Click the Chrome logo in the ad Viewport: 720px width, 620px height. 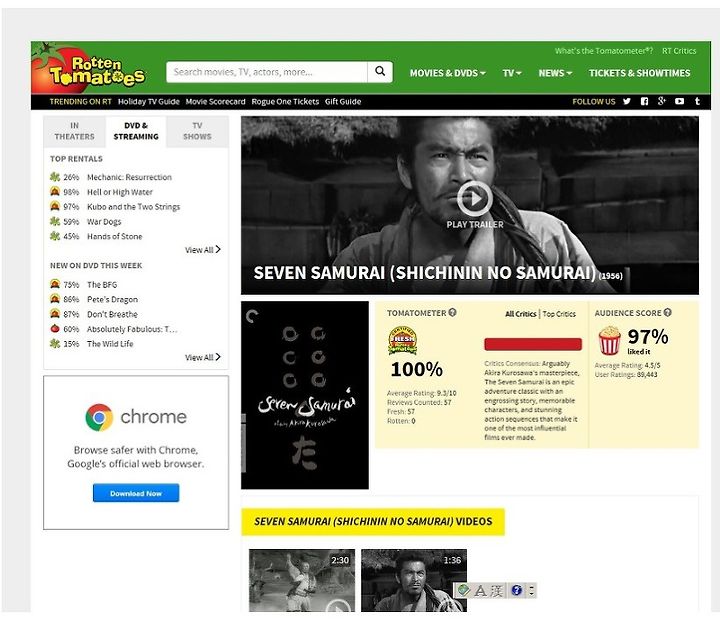point(99,417)
